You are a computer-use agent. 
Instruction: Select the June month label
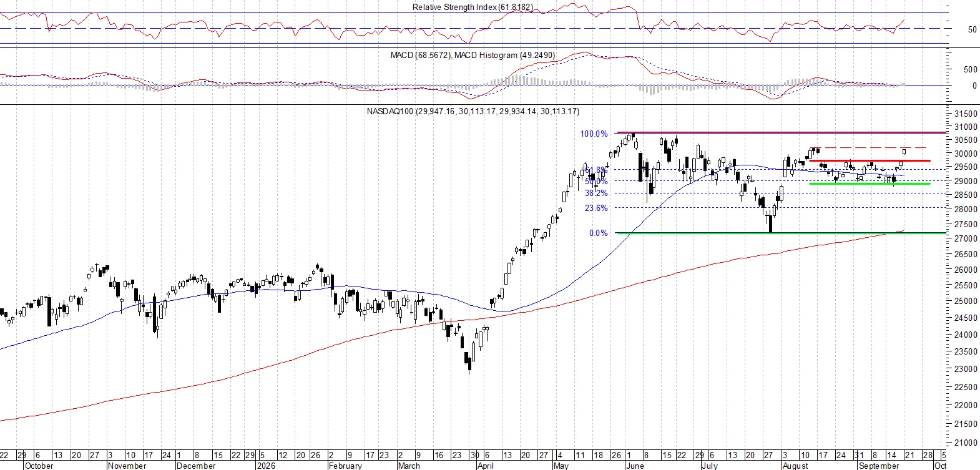634,466
